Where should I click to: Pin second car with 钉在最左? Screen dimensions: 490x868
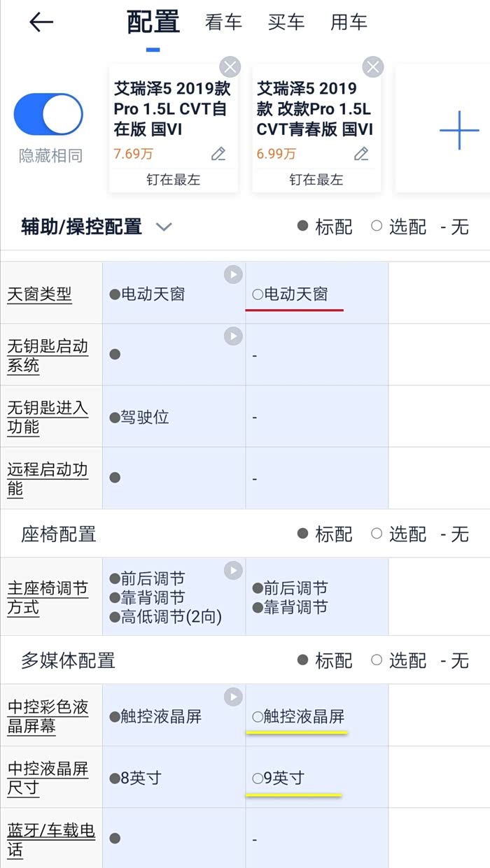tap(316, 180)
